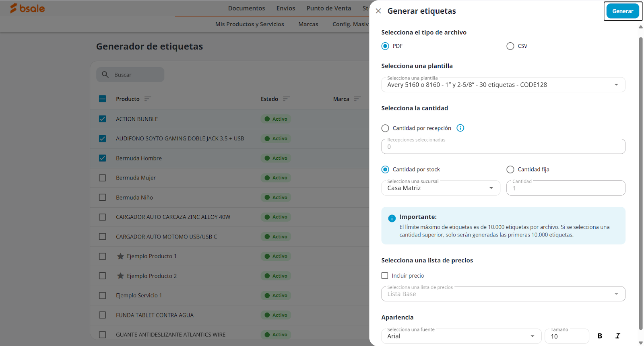
Task: Click the bsale logo
Action: [27, 8]
